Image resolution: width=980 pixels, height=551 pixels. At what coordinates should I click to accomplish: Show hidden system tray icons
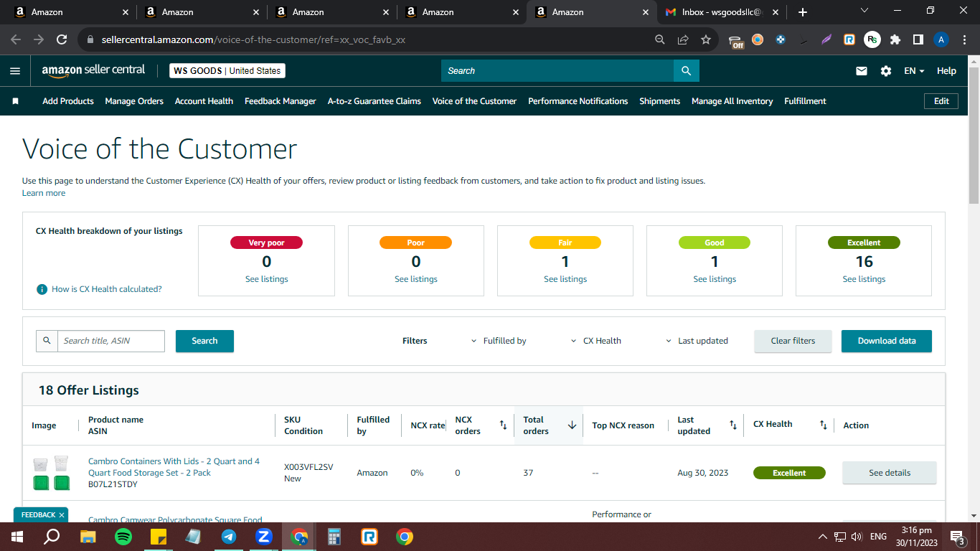(822, 537)
